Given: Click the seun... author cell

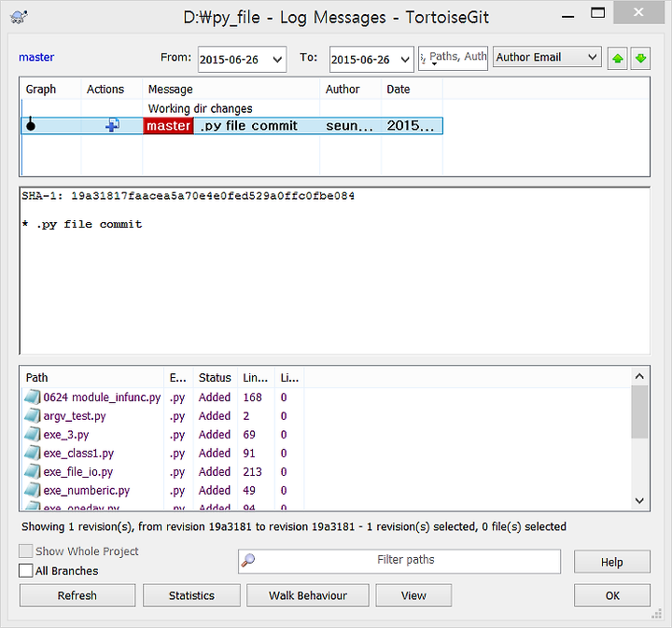Looking at the screenshot, I should [x=349, y=126].
